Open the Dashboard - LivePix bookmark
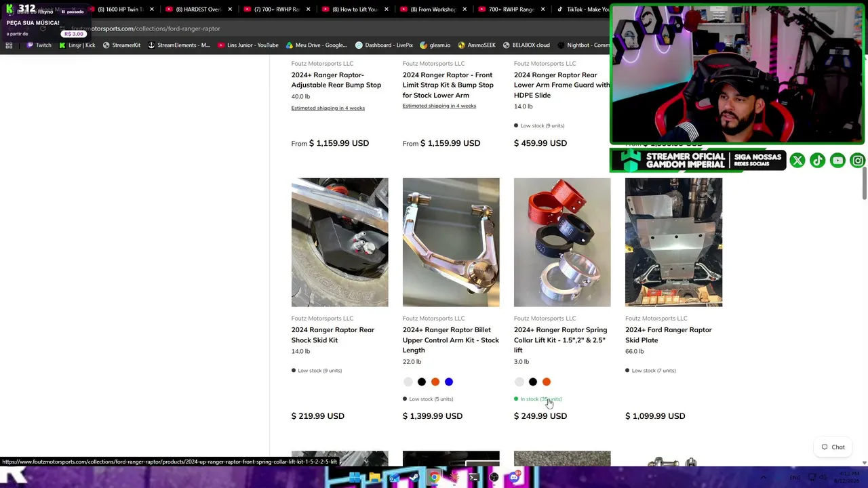 [x=384, y=45]
